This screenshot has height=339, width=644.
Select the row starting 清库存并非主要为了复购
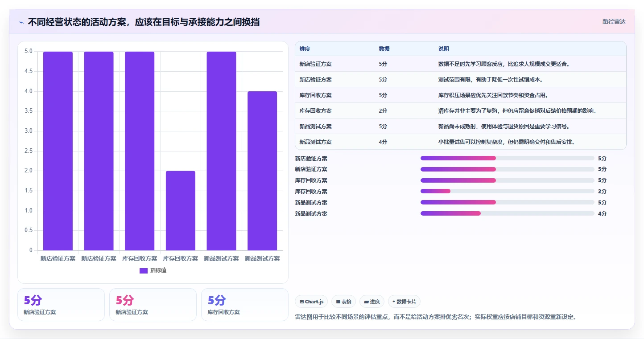point(461,111)
